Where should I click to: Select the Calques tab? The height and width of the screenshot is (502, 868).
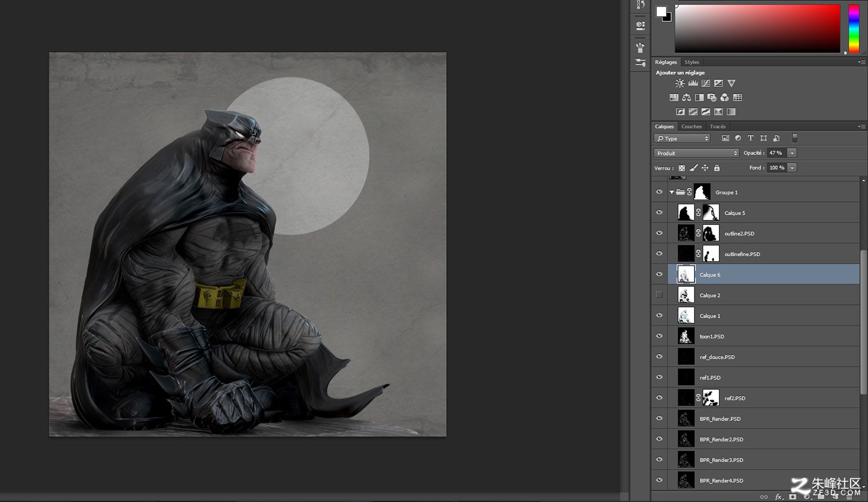[664, 126]
